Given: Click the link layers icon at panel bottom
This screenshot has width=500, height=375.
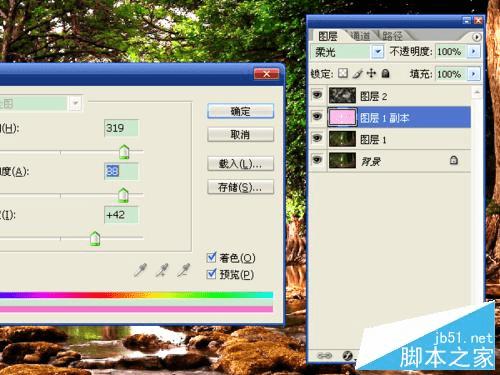Looking at the screenshot, I should pos(325,356).
